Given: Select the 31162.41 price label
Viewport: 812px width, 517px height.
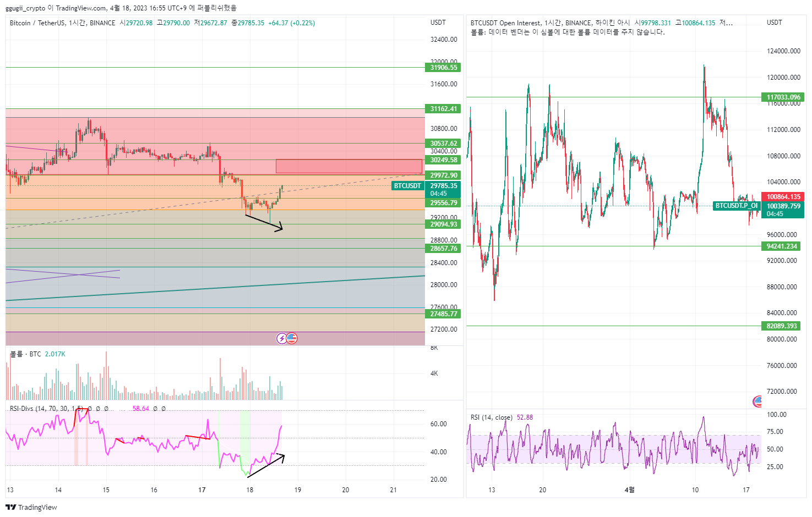Looking at the screenshot, I should tap(444, 109).
